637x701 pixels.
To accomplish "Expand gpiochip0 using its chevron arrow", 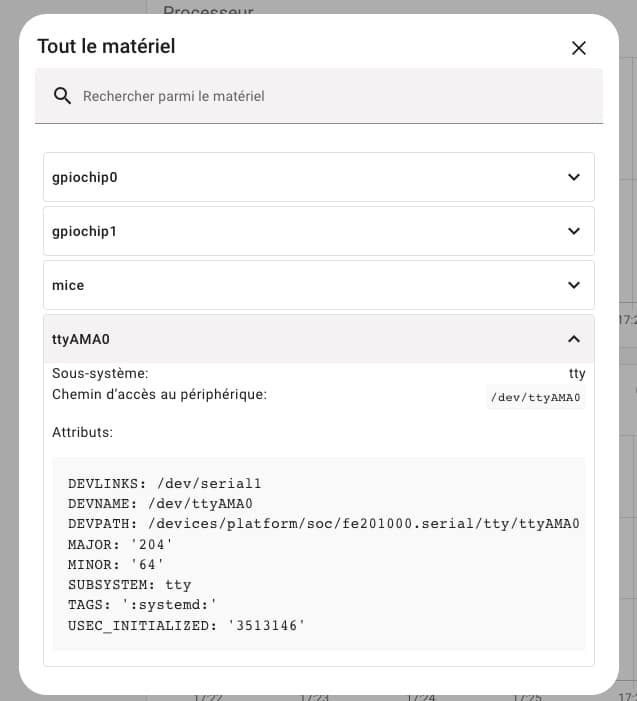I will tap(574, 177).
